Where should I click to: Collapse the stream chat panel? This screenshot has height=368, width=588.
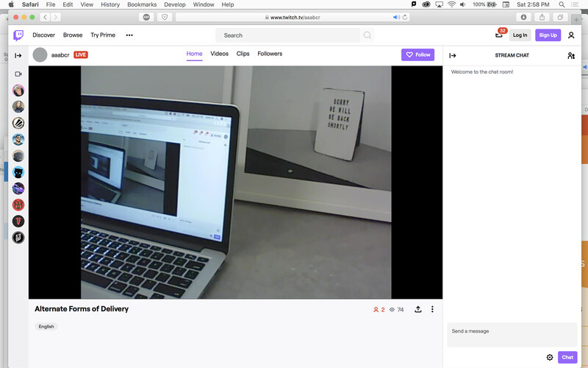[453, 55]
